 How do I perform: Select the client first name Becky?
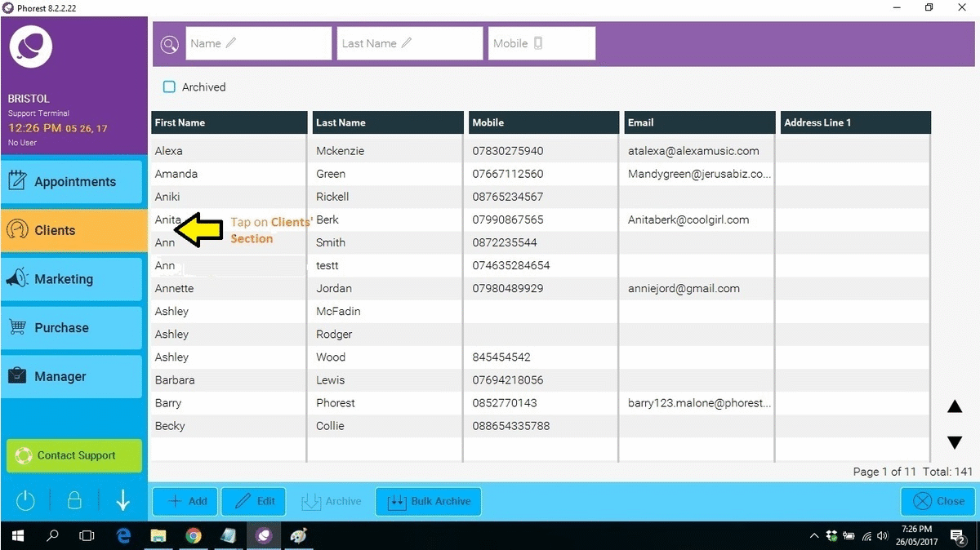tap(170, 425)
